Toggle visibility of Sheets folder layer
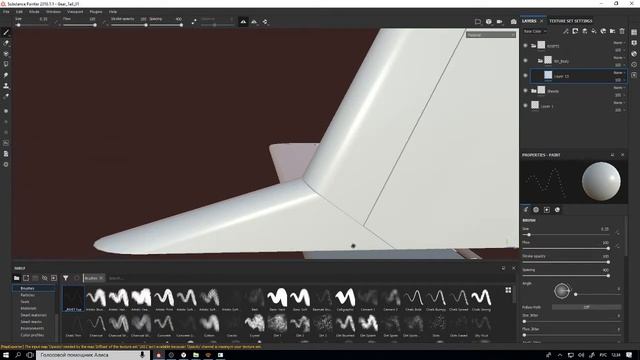This screenshot has height=360, width=640. tap(525, 91)
